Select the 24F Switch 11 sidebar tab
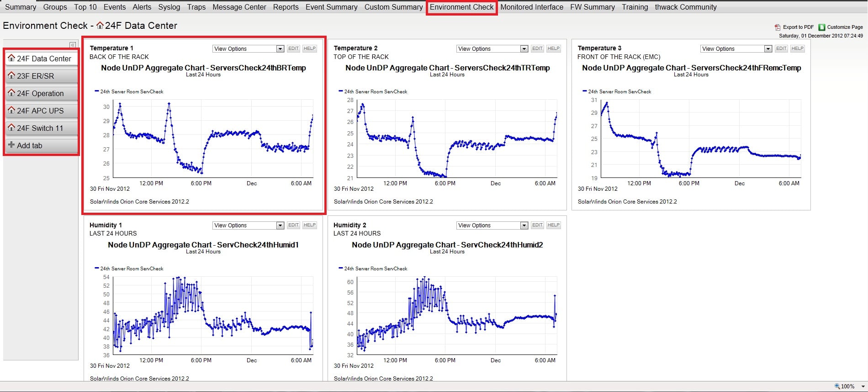 pos(41,128)
